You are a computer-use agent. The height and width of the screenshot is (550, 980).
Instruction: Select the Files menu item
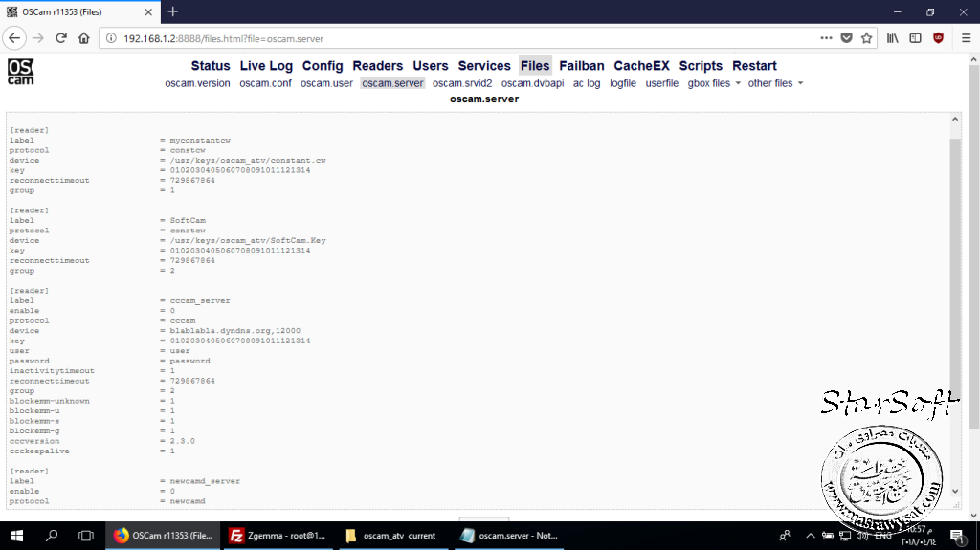[535, 66]
